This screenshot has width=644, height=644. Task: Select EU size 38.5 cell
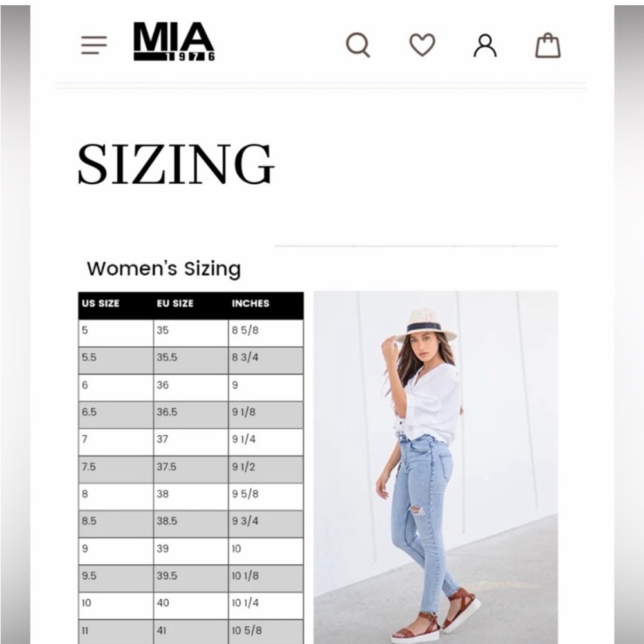[191, 521]
